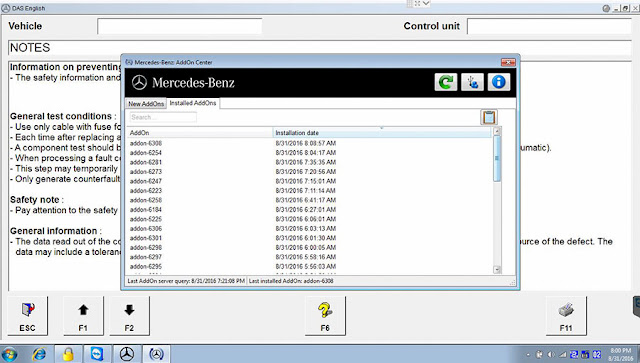Click the AddOn list scrollbar up arrow
This screenshot has width=640, height=363.
497,131
